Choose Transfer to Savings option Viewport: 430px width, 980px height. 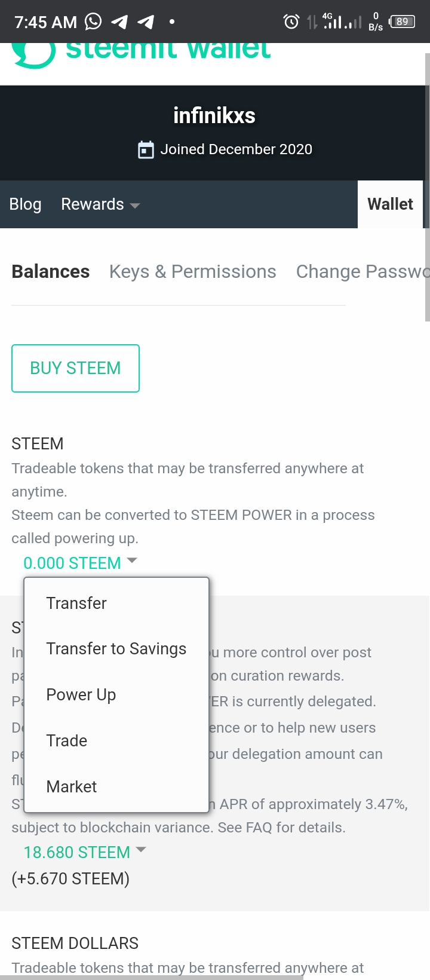(x=116, y=649)
